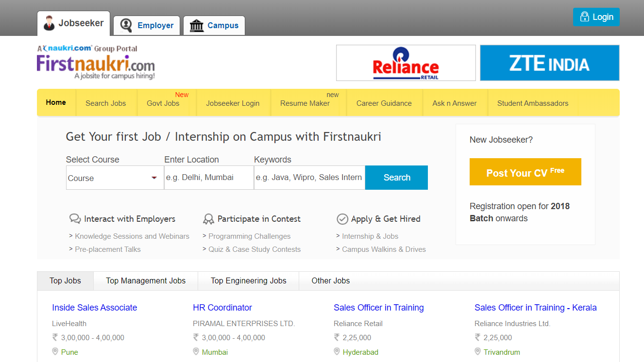Click the Interact with Employers chat icon

tap(75, 218)
